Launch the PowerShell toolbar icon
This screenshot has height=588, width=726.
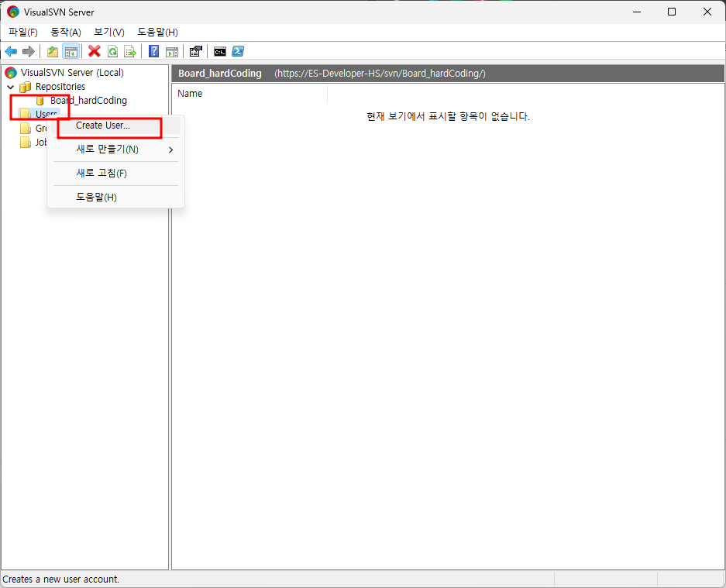(238, 51)
